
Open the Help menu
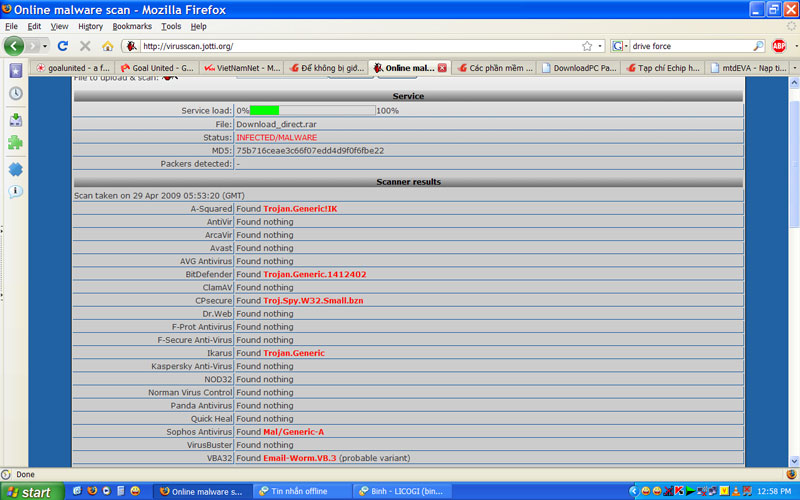click(198, 26)
